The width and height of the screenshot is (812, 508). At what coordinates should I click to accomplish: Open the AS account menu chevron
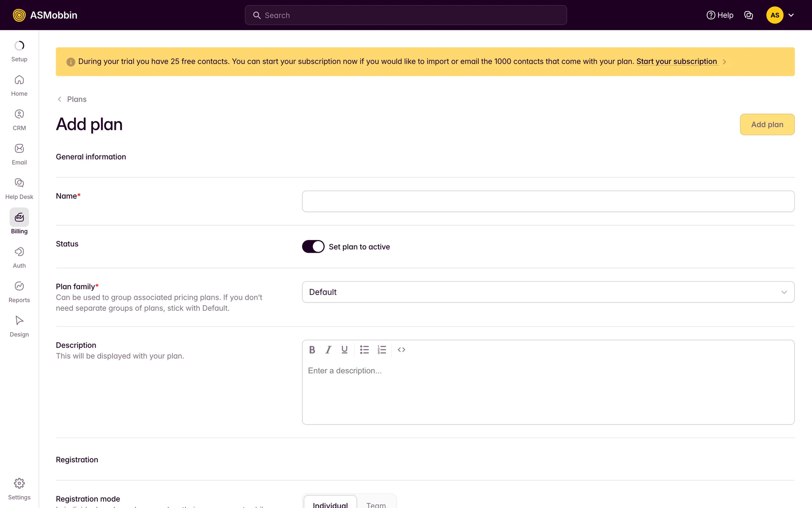coord(791,15)
